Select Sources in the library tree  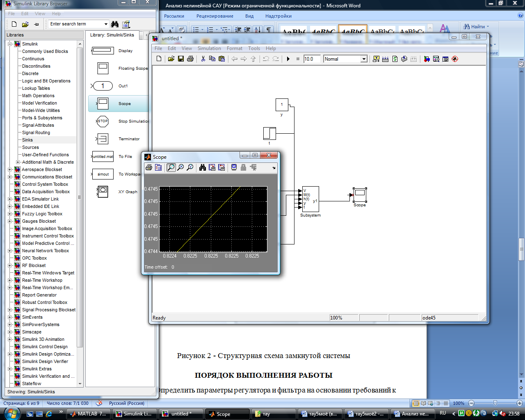tap(31, 147)
